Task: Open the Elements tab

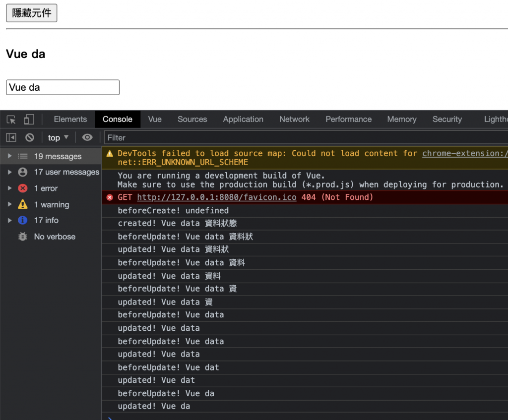Action: (70, 119)
